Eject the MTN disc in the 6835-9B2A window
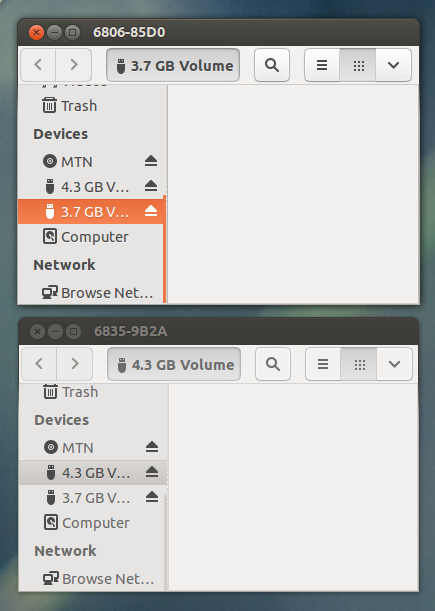The height and width of the screenshot is (611, 435). point(152,447)
